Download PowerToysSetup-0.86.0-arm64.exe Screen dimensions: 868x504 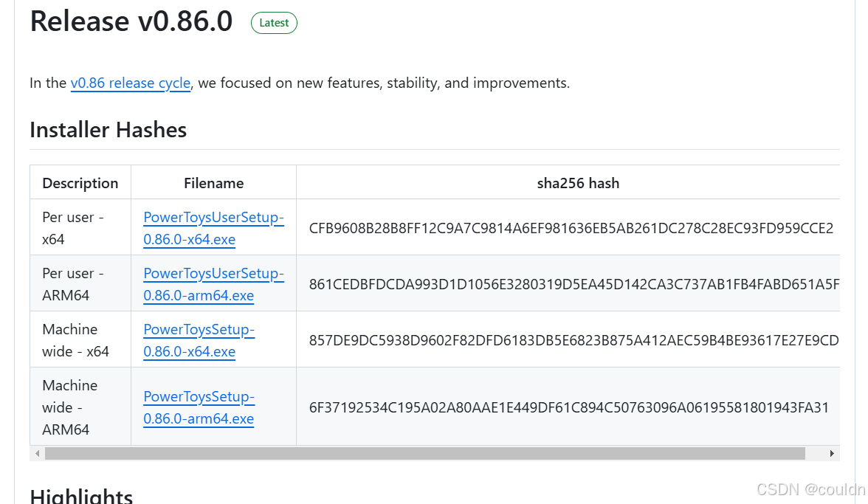(x=199, y=407)
